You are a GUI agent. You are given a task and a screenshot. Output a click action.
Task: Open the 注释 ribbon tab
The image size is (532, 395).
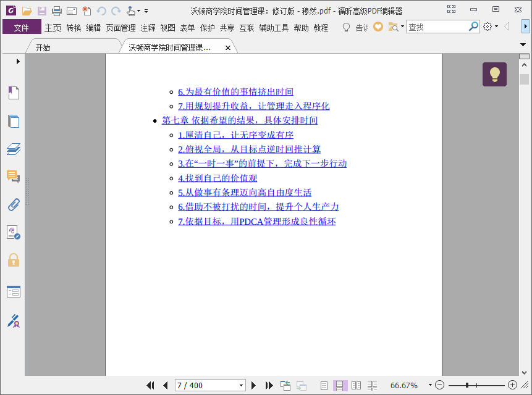click(148, 28)
